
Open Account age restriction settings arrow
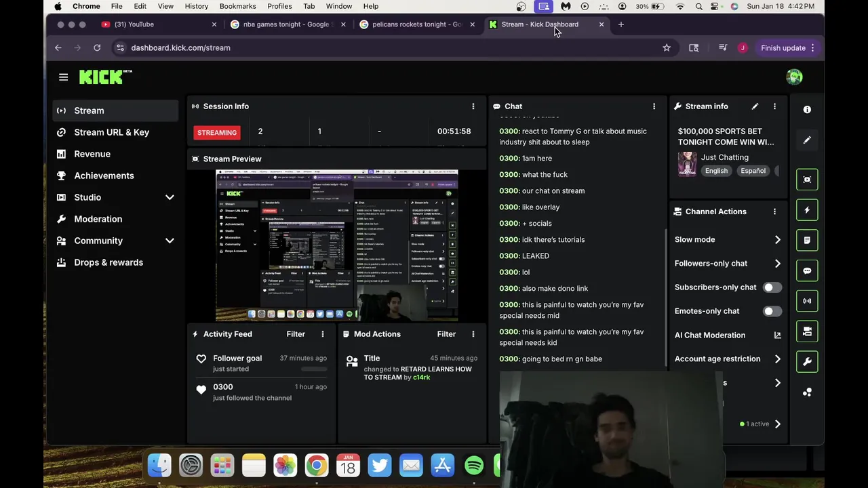click(x=777, y=359)
